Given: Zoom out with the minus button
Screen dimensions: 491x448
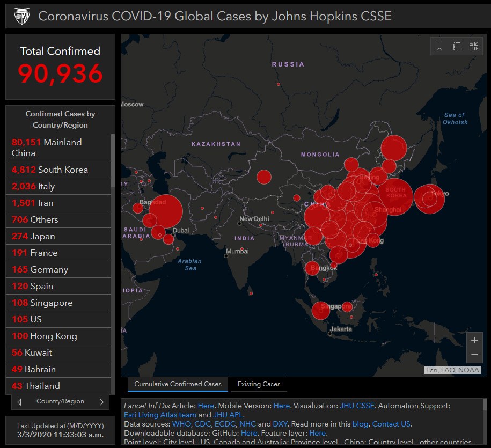Looking at the screenshot, I should pyautogui.click(x=474, y=355).
